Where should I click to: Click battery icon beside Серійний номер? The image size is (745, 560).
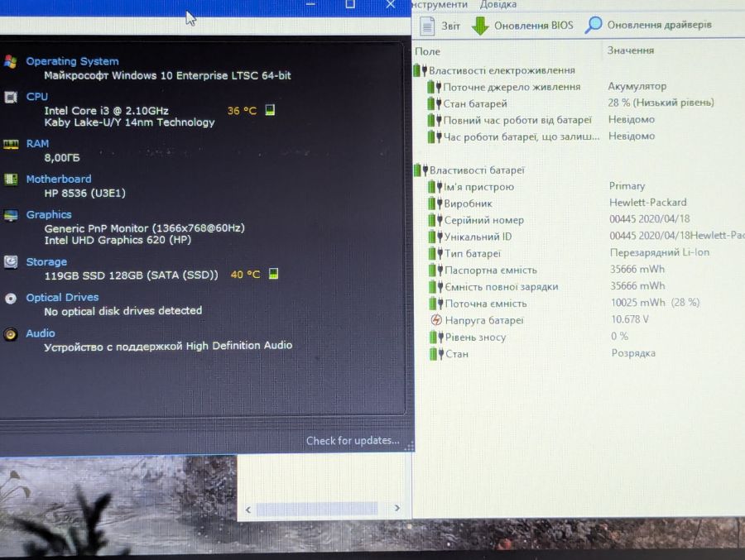tap(435, 220)
